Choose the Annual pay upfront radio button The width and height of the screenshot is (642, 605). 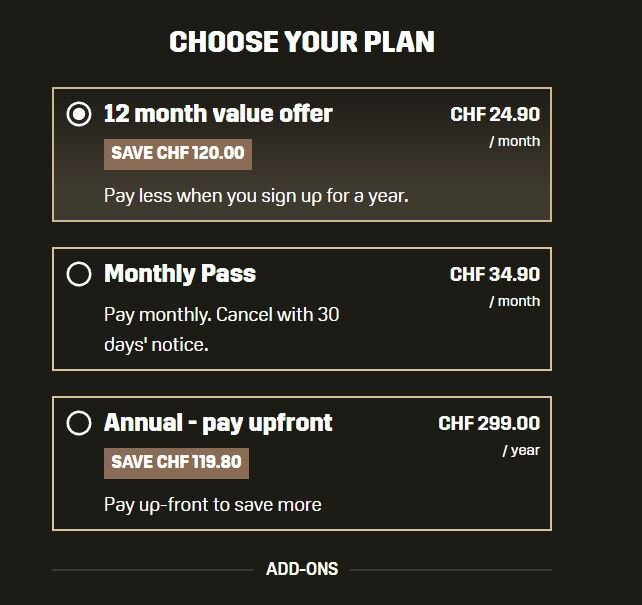79,423
